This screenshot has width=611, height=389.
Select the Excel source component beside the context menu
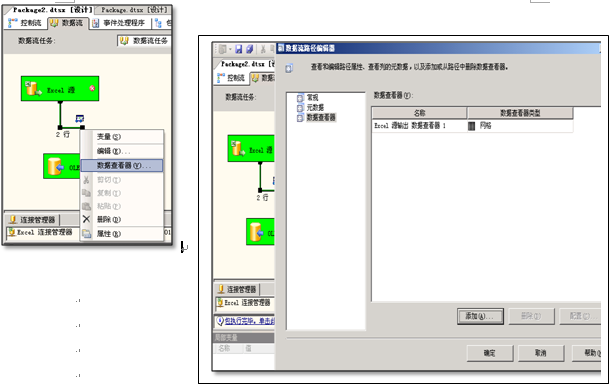[60, 88]
